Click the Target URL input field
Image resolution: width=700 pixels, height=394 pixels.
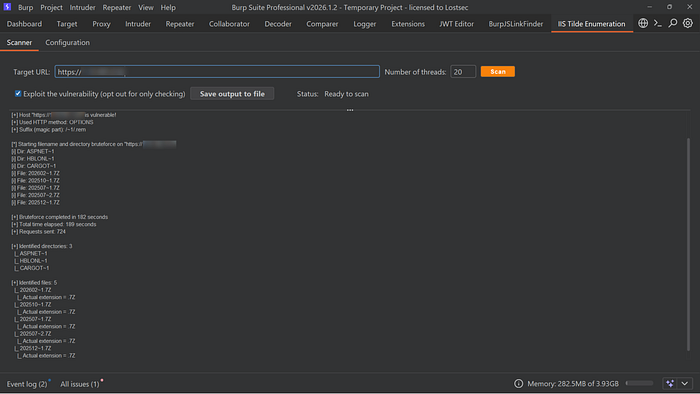(x=217, y=71)
